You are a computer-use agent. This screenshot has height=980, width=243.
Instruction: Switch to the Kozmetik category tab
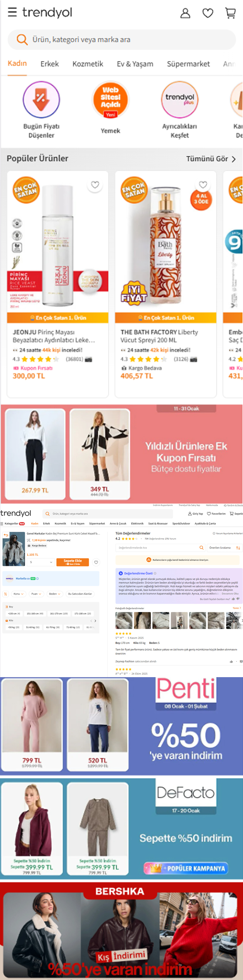pos(88,64)
